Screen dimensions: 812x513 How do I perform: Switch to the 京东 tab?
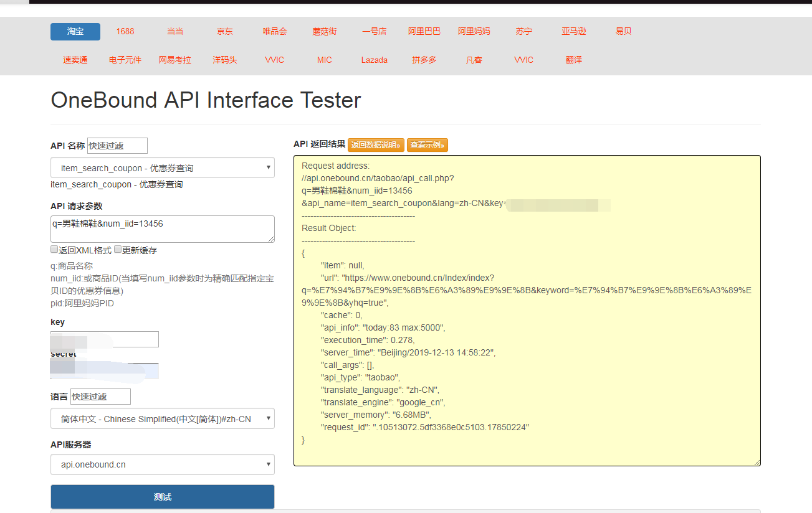coord(225,31)
